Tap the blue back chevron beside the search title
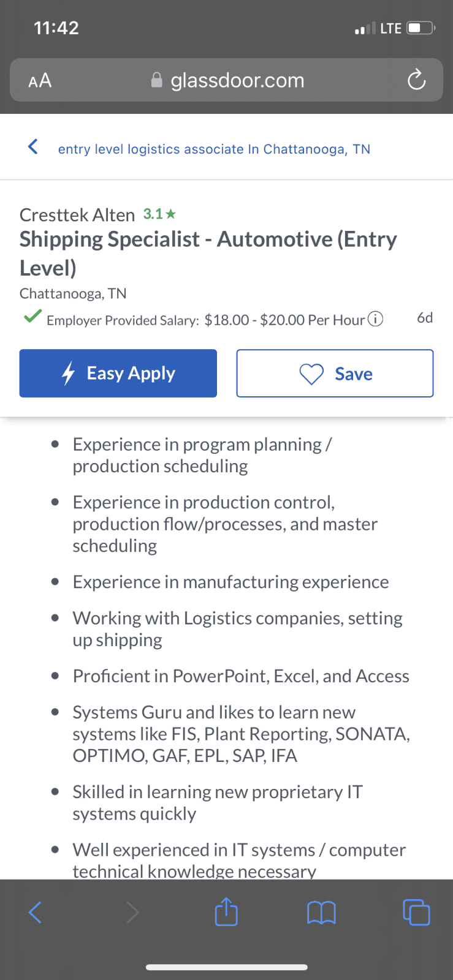The image size is (453, 980). pos(33,147)
